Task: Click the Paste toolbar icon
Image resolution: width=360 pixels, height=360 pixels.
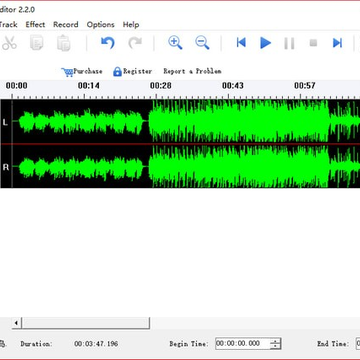Action: [63, 43]
